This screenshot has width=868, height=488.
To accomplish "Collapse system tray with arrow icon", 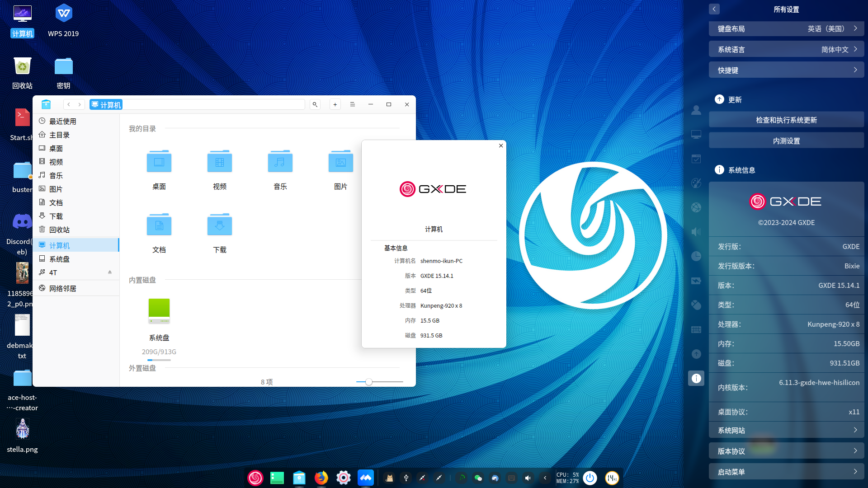I will [x=545, y=478].
